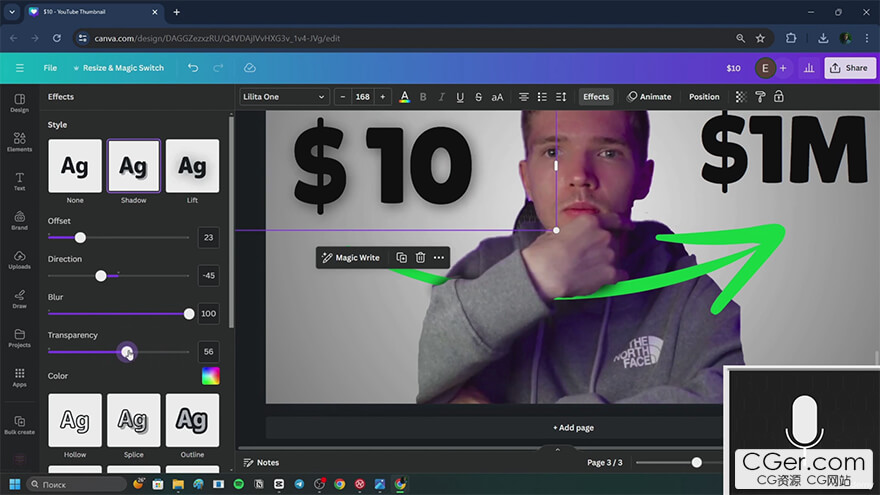Open the Apps panel

(x=20, y=377)
